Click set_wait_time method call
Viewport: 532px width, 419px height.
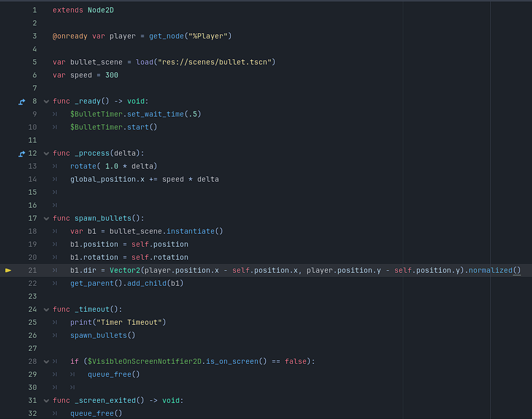155,114
